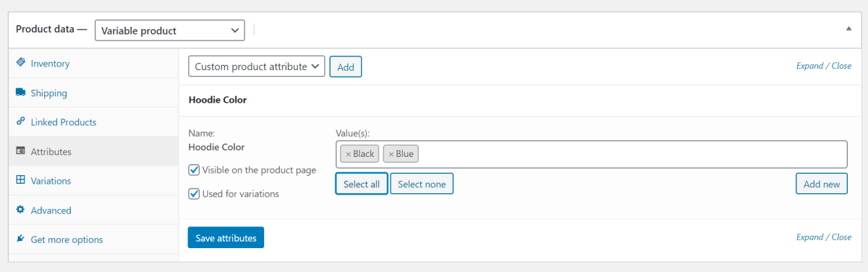The width and height of the screenshot is (868, 272).
Task: Click the Advanced gear icon
Action: (20, 210)
